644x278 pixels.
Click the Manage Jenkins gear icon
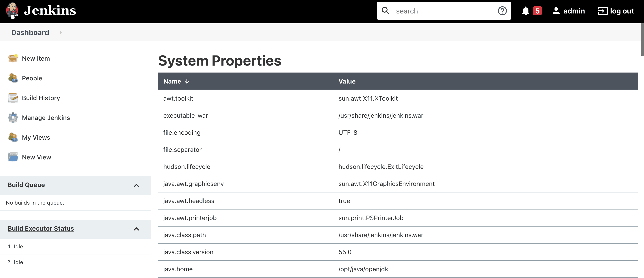[12, 118]
